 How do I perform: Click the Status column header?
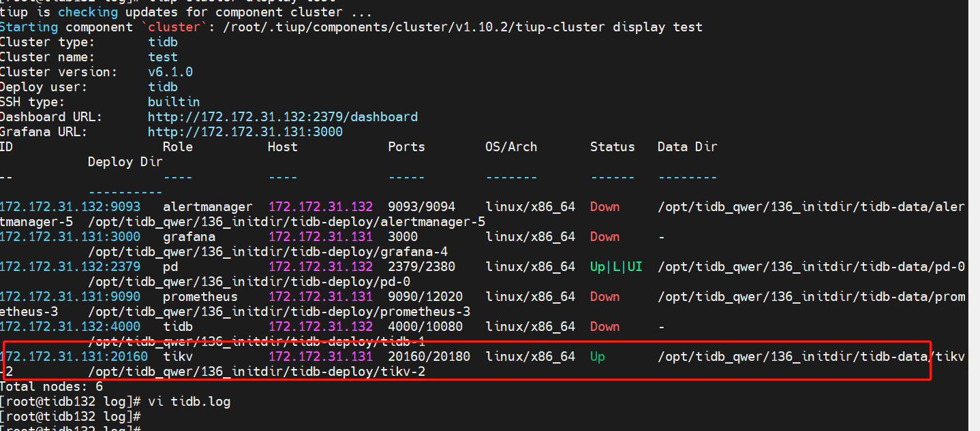tap(612, 147)
